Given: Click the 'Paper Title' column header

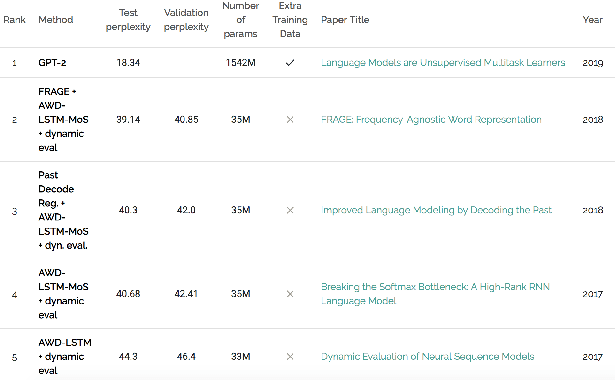Looking at the screenshot, I should [345, 20].
